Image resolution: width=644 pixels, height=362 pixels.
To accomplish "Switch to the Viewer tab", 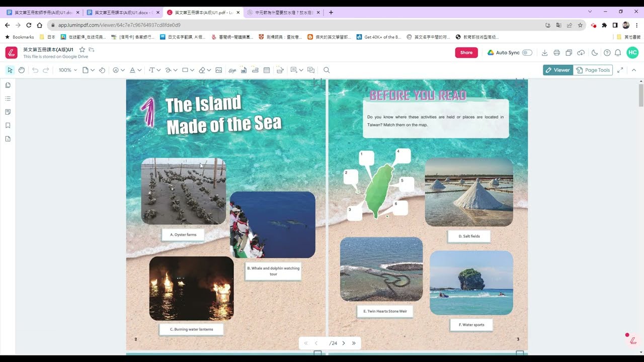I will click(558, 70).
